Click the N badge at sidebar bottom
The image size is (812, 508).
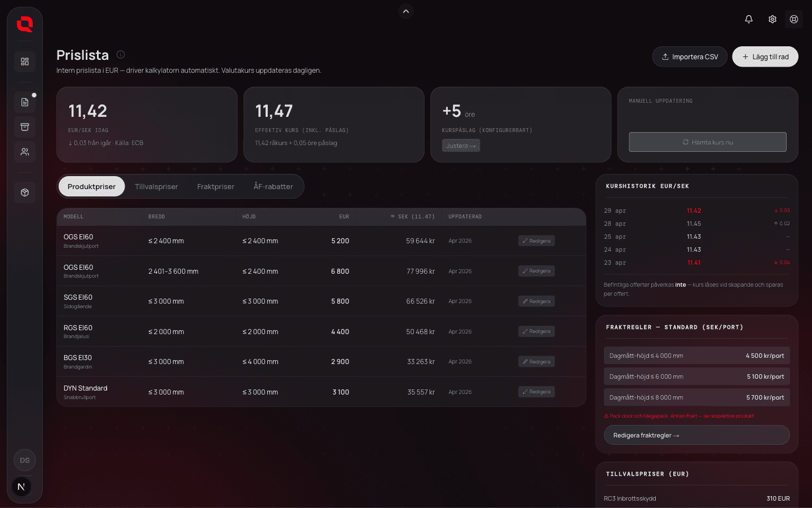(x=21, y=487)
